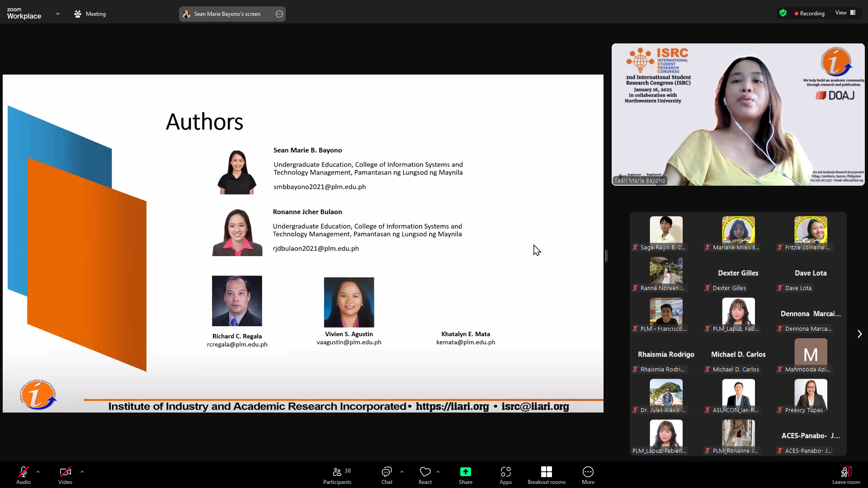Open the Apps panel
This screenshot has height=488, width=868.
[505, 472]
